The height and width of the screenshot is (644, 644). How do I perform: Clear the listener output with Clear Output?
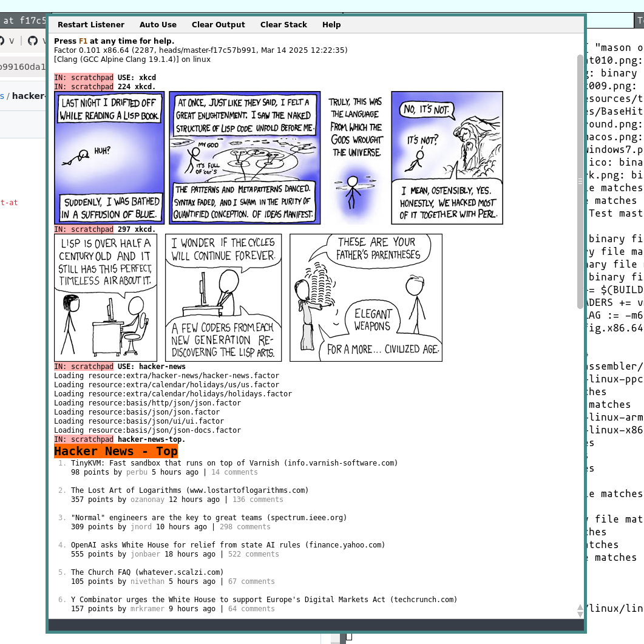[218, 25]
